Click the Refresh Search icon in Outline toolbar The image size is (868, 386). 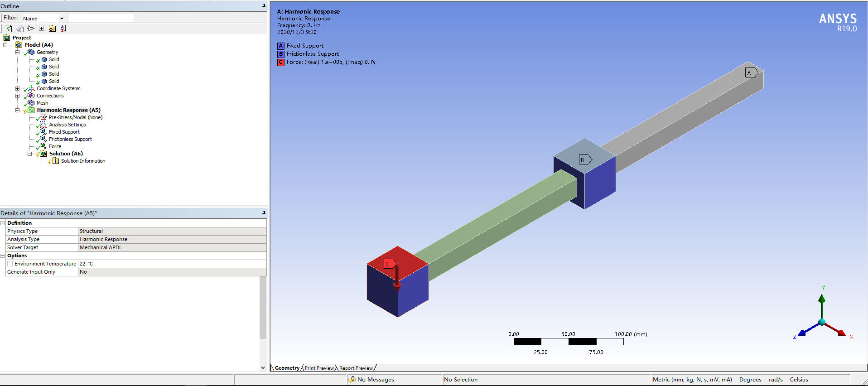(x=9, y=29)
